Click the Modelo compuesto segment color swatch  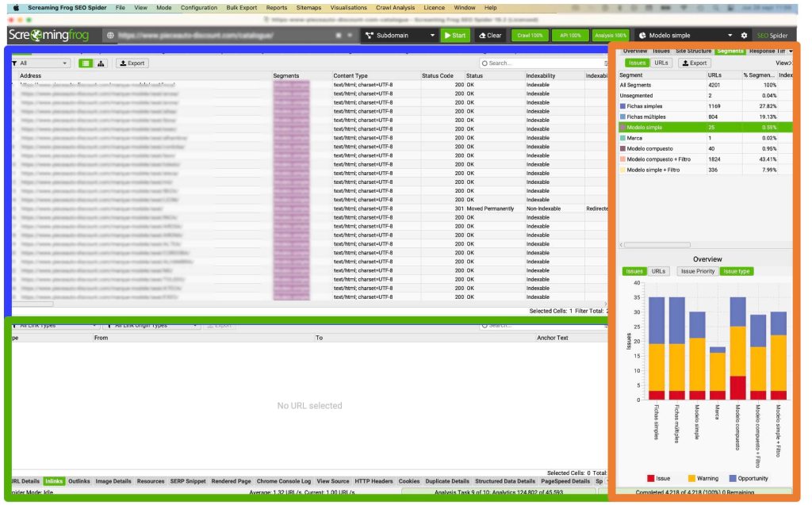tap(622, 148)
